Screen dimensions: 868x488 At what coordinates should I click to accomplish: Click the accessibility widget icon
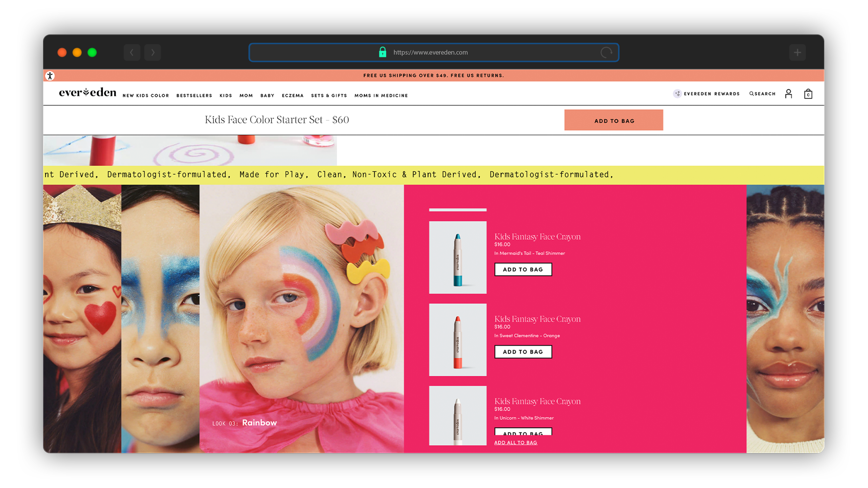pyautogui.click(x=50, y=76)
